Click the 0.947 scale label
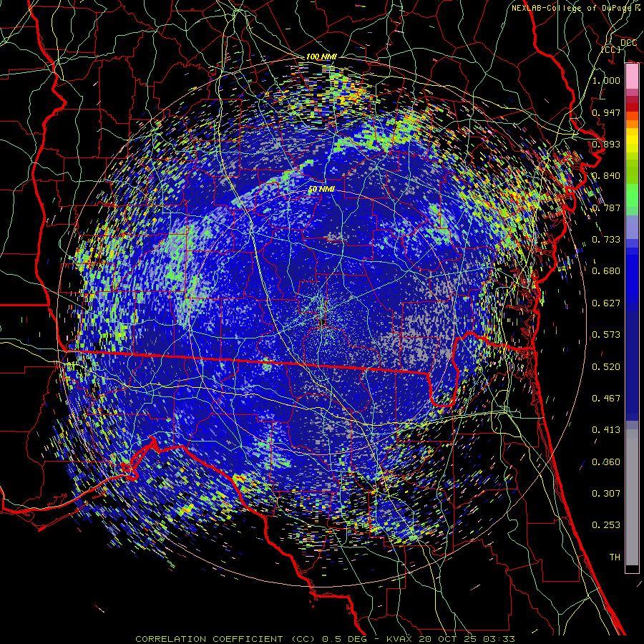Viewport: 644px width, 644px height. [606, 112]
